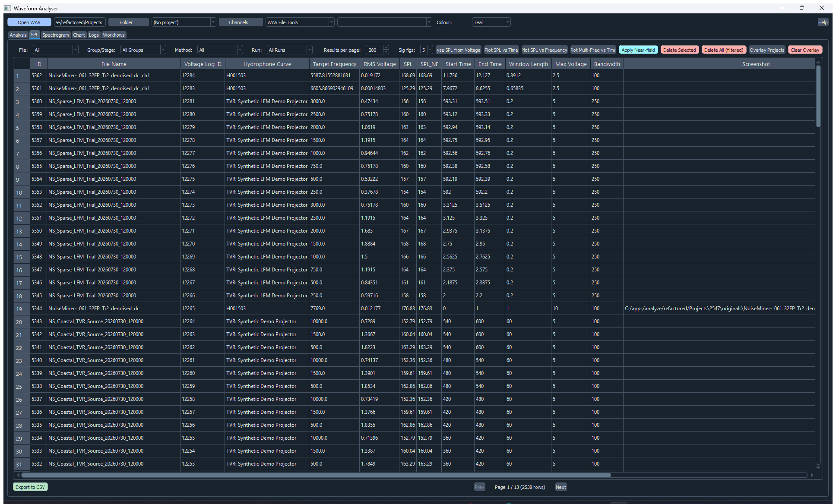Switch to the Analysis tab
836x504 pixels.
point(18,35)
